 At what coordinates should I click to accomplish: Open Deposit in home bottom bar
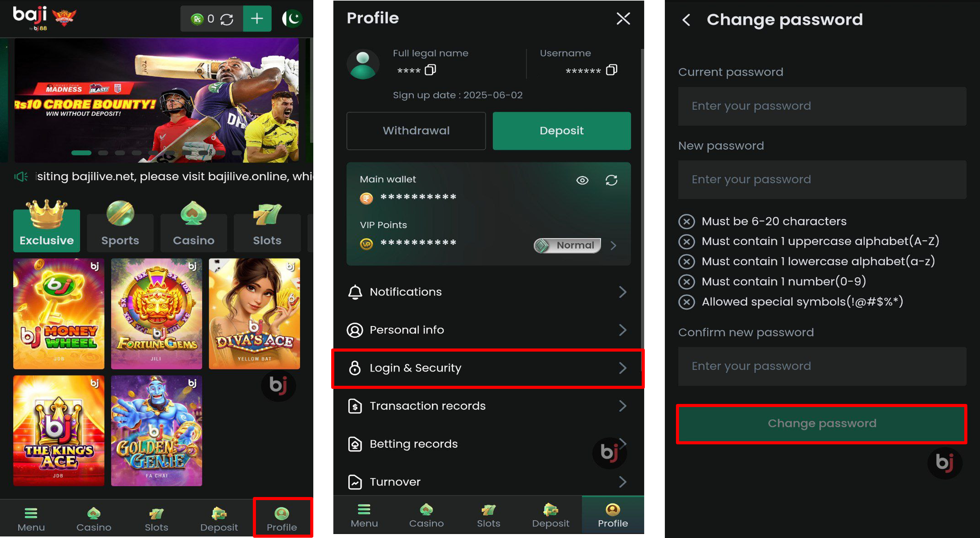click(219, 520)
